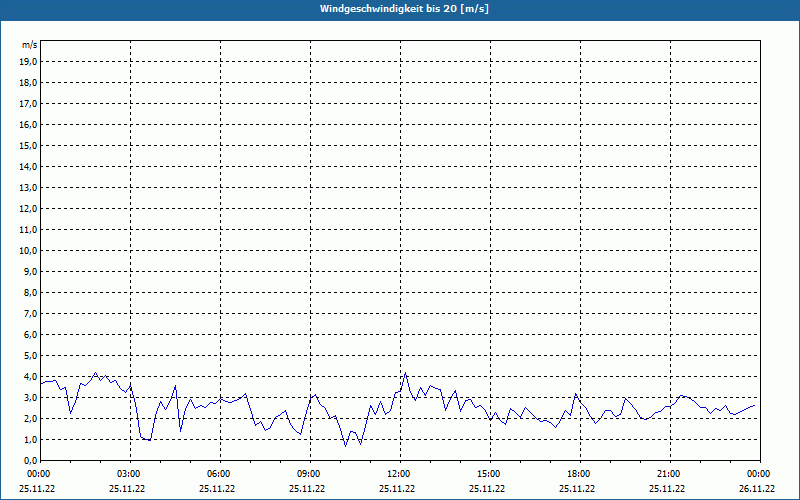The image size is (800, 500).
Task: Click the 26.11.22 date label
Action: tap(756, 489)
